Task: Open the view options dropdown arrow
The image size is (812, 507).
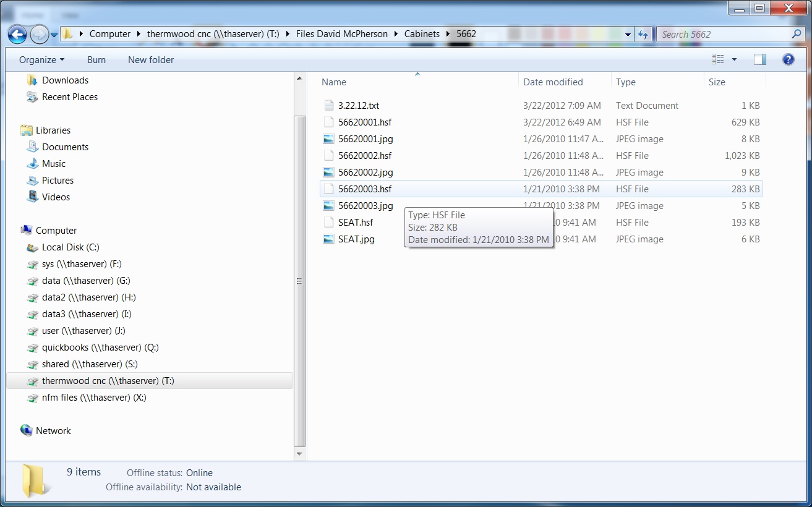Action: click(734, 59)
